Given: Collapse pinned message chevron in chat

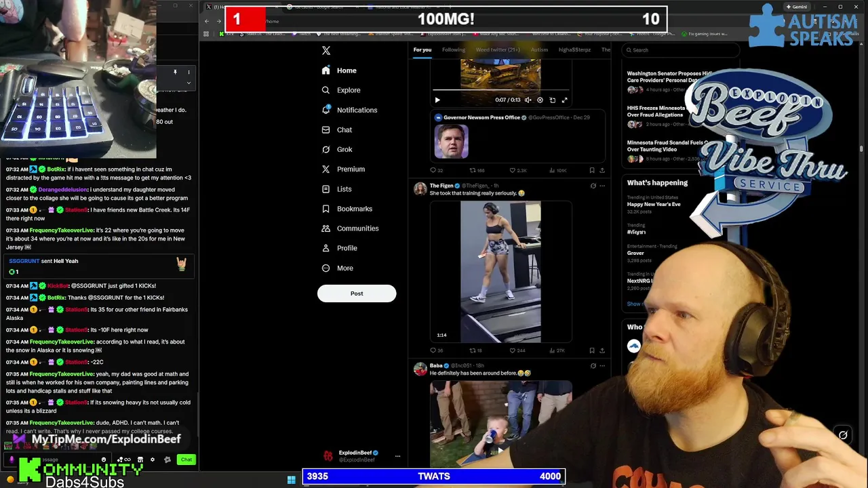Looking at the screenshot, I should coord(189,83).
